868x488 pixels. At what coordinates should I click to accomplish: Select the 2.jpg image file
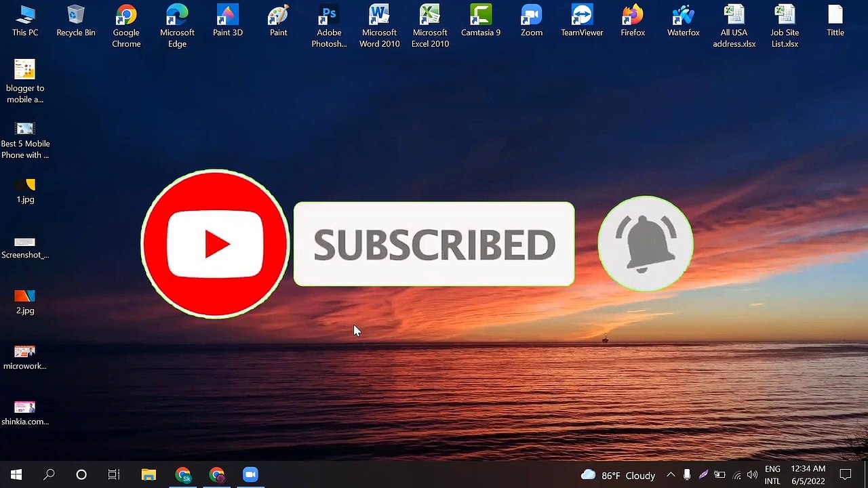coord(25,302)
